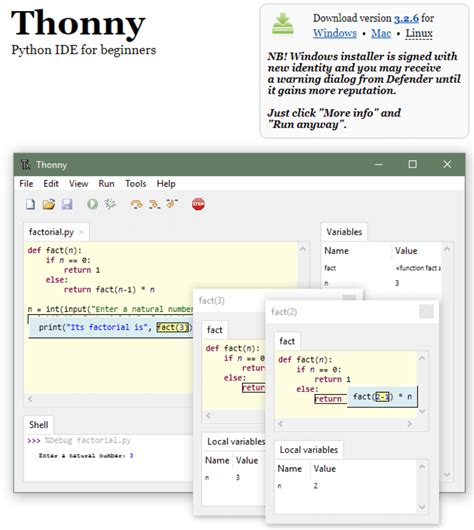
Task: Click Value header in fact(2) local variables
Action: click(325, 468)
